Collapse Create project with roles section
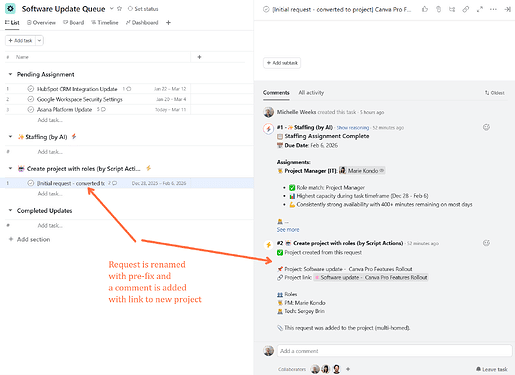Viewport: 515px width, 375px height. point(10,169)
